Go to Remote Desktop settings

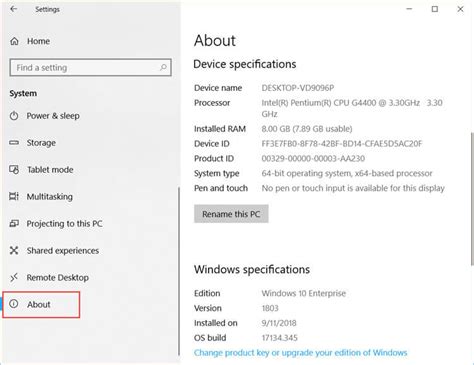tap(58, 277)
